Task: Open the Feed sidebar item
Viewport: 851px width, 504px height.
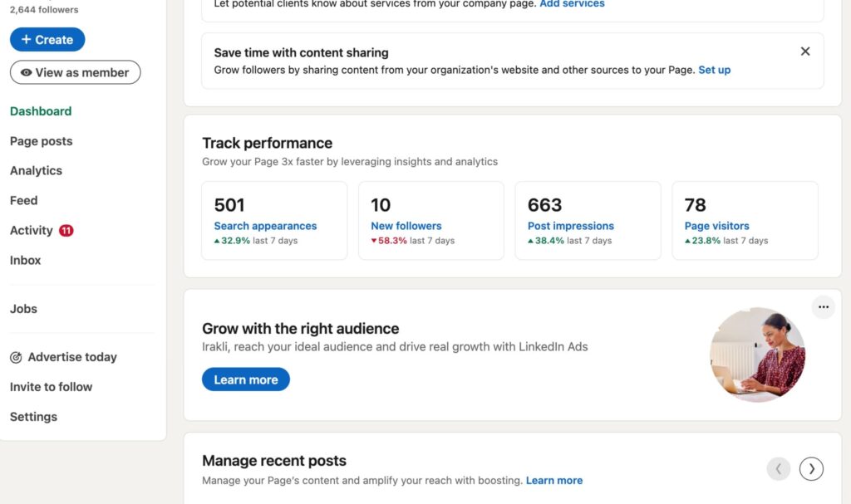Action: click(24, 201)
